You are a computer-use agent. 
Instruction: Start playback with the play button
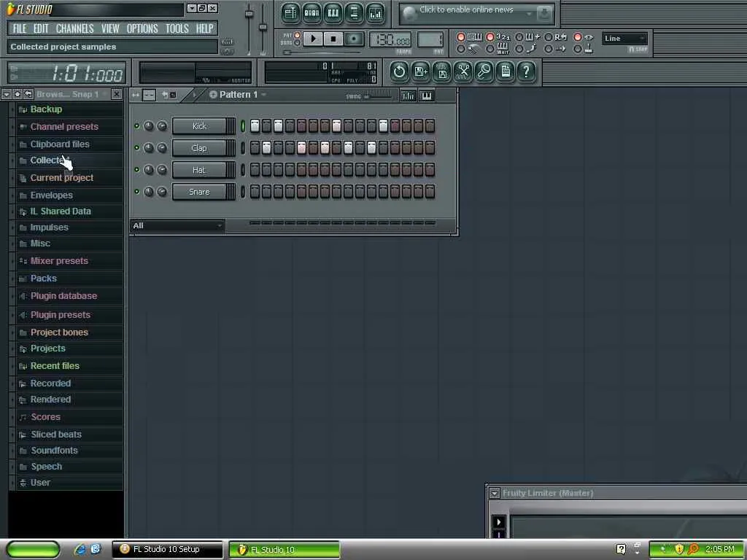click(x=313, y=39)
